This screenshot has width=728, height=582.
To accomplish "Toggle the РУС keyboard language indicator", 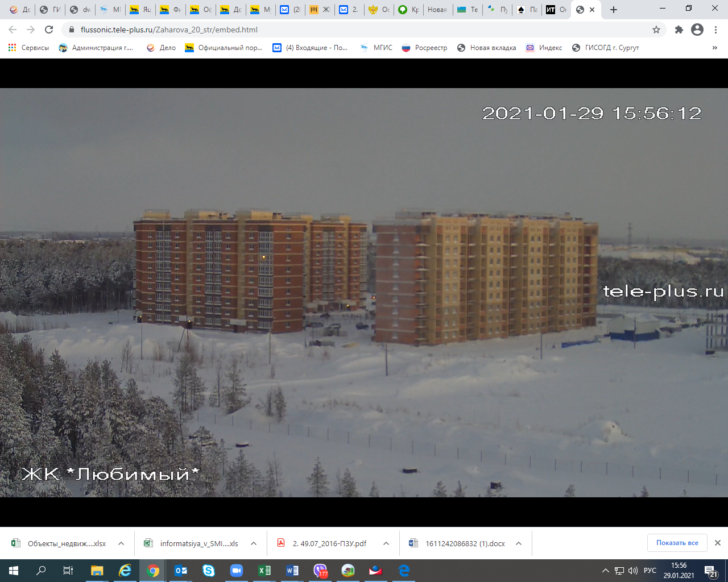I will (x=650, y=571).
